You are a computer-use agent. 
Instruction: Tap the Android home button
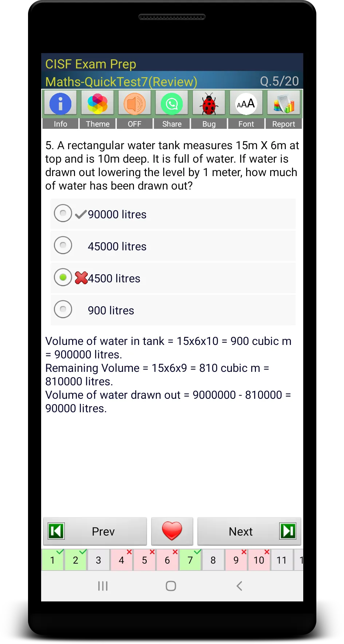[171, 586]
